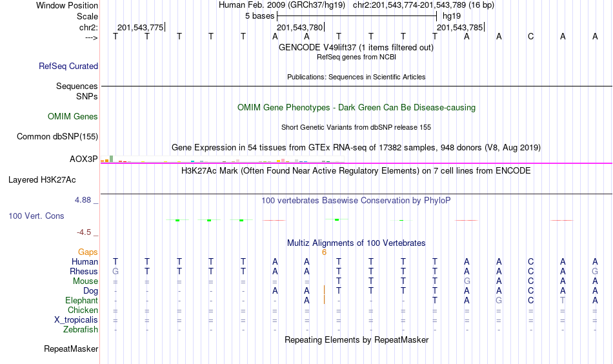Open the RepeatMasker track label
The height and width of the screenshot is (364, 613).
coord(71,349)
